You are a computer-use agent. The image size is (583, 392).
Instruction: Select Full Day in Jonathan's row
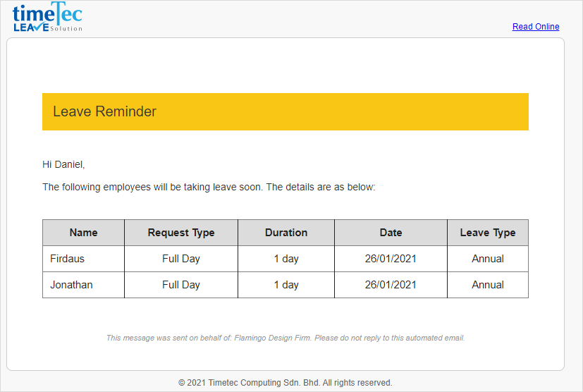point(181,285)
